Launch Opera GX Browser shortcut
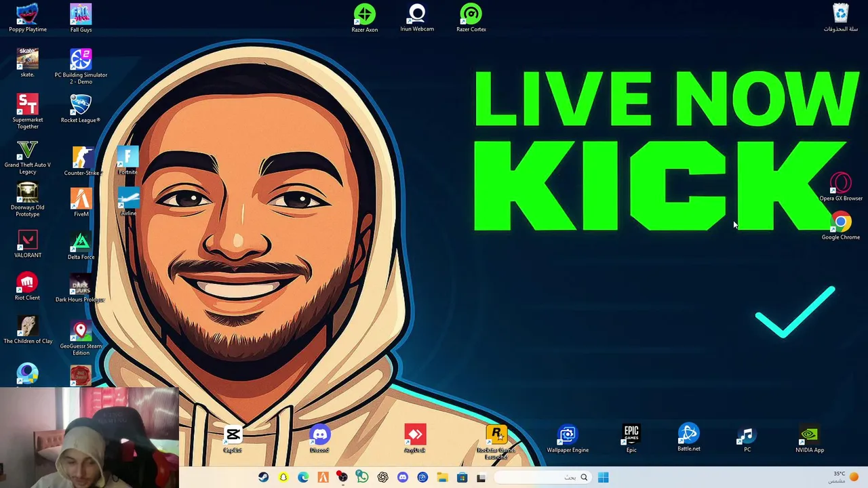The width and height of the screenshot is (868, 488). click(841, 187)
